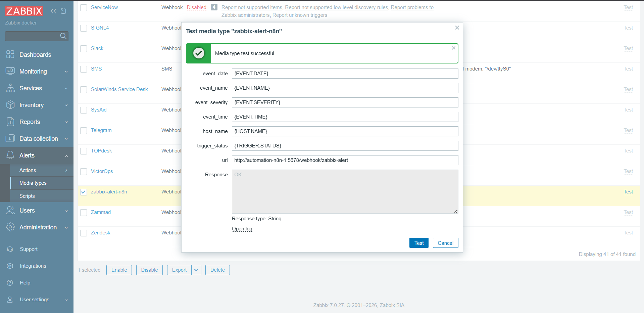
Task: Select Media types in the Alerts submenu
Action: click(42, 183)
